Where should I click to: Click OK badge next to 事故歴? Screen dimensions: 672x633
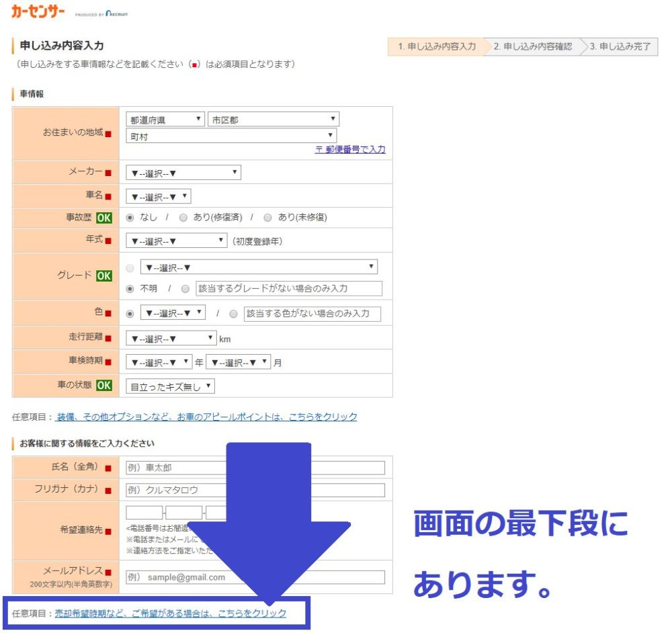coord(103,218)
